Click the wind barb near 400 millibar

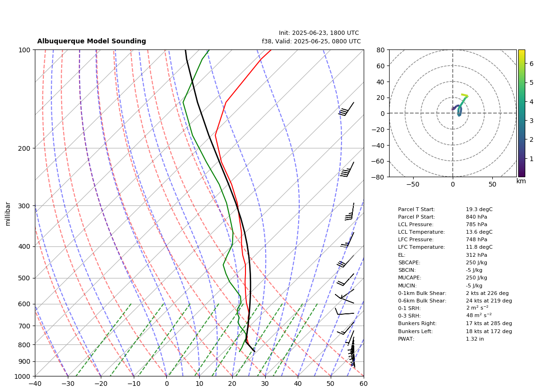pyautogui.click(x=347, y=240)
